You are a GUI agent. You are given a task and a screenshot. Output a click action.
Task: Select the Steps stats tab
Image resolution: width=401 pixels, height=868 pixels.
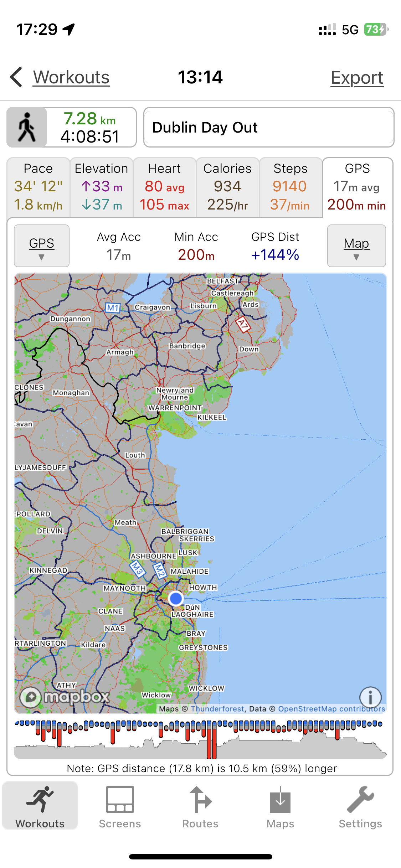pos(290,187)
